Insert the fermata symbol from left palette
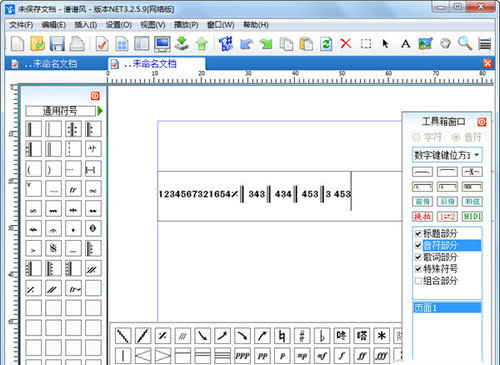Screen dimensions: 500x365 click(53, 229)
